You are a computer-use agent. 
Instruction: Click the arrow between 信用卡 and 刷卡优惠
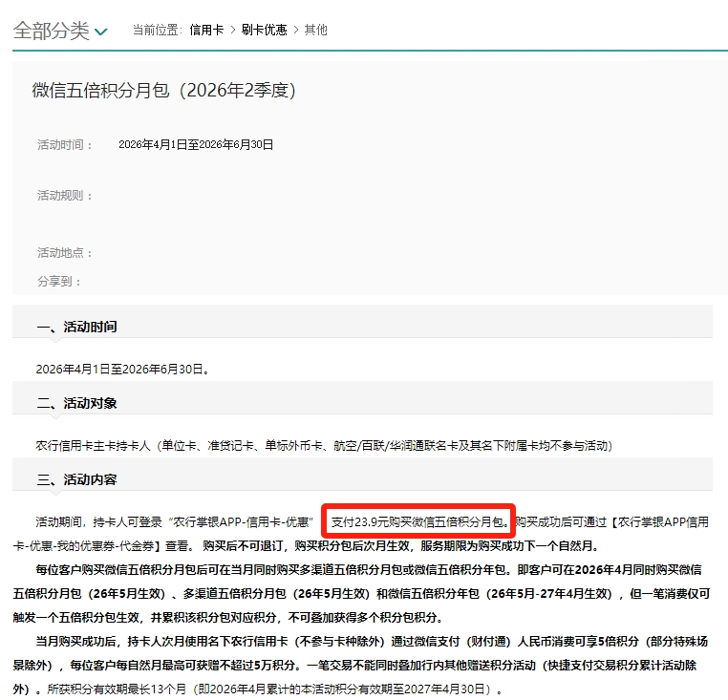232,31
